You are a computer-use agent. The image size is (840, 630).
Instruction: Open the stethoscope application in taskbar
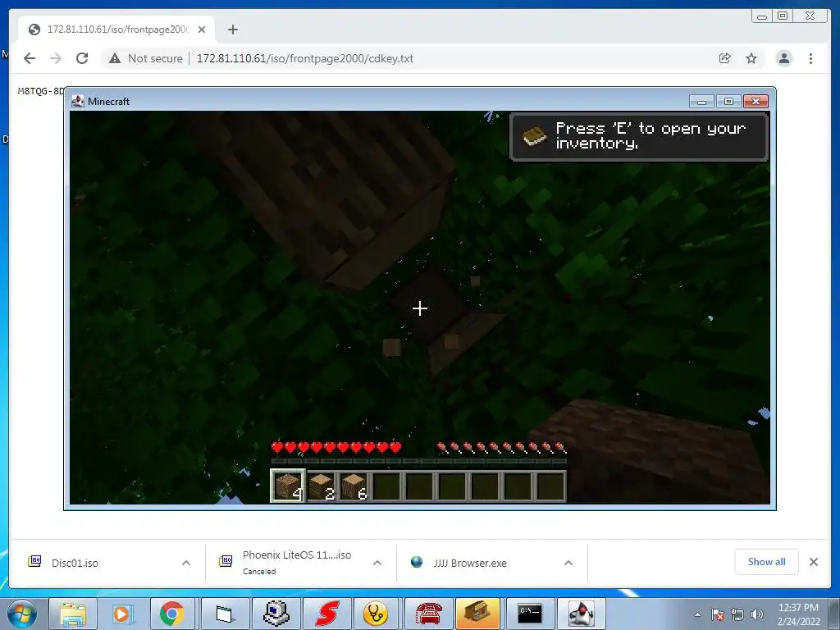click(x=376, y=614)
